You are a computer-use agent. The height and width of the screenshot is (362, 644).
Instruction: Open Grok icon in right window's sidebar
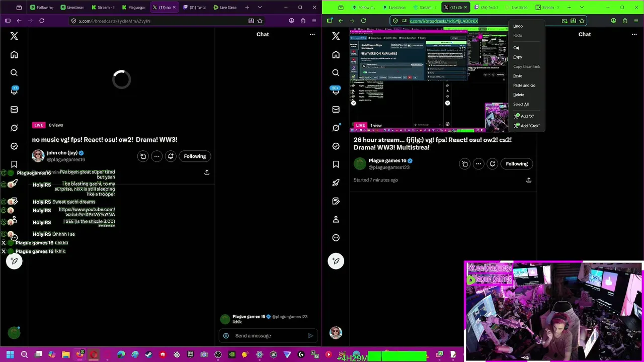[336, 128]
